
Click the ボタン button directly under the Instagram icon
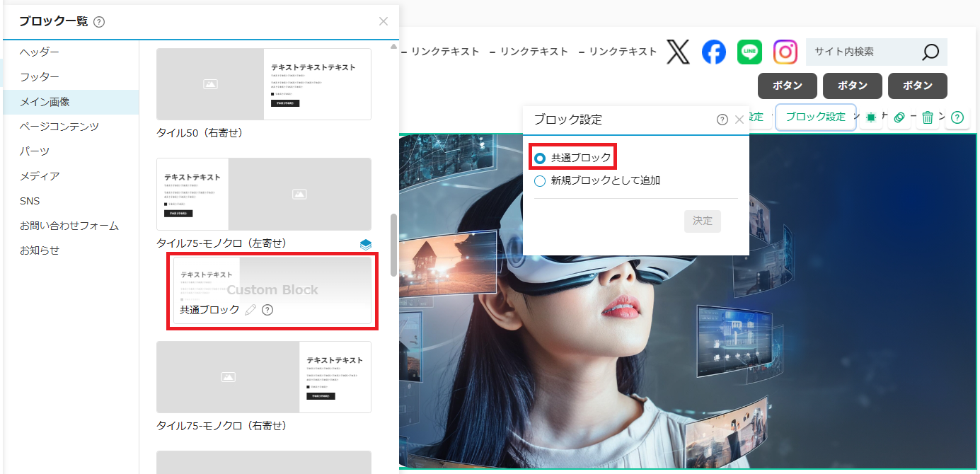point(788,86)
